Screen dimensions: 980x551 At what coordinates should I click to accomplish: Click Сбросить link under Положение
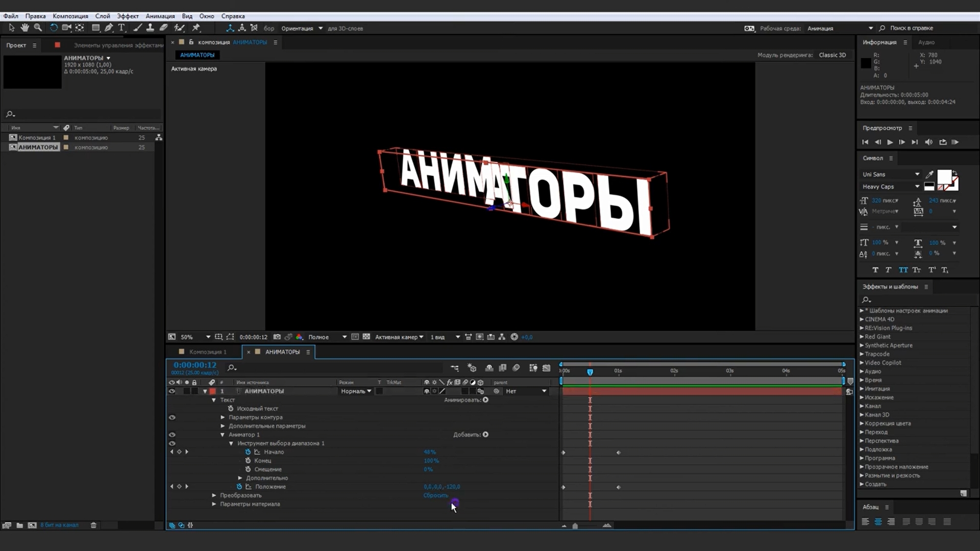(435, 495)
